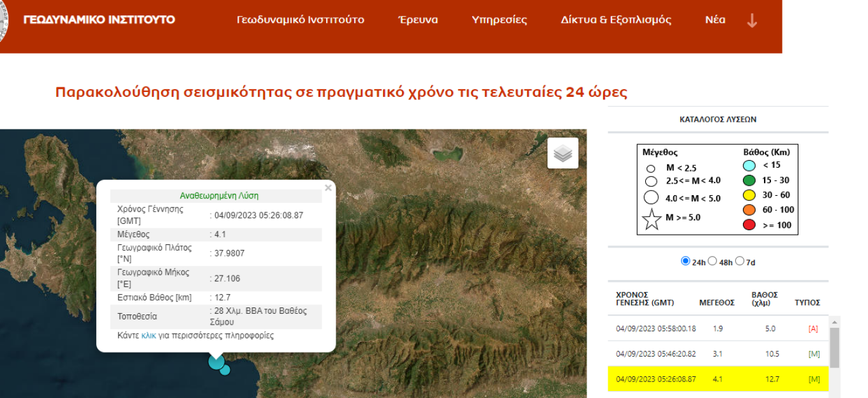The image size is (868, 398).
Task: Expand Δίκτυα & Εξοπλισμός menu
Action: coord(616,20)
